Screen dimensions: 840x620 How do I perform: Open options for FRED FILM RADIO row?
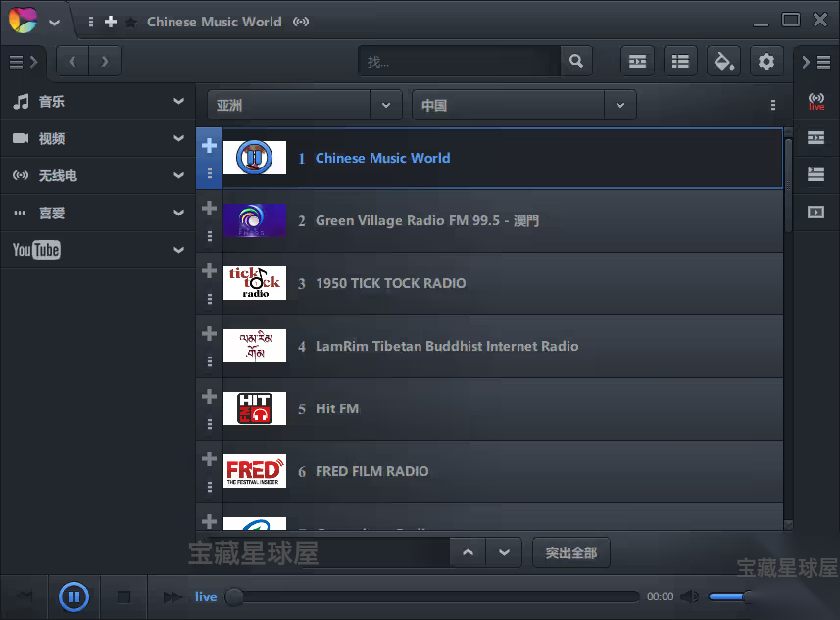coord(210,487)
